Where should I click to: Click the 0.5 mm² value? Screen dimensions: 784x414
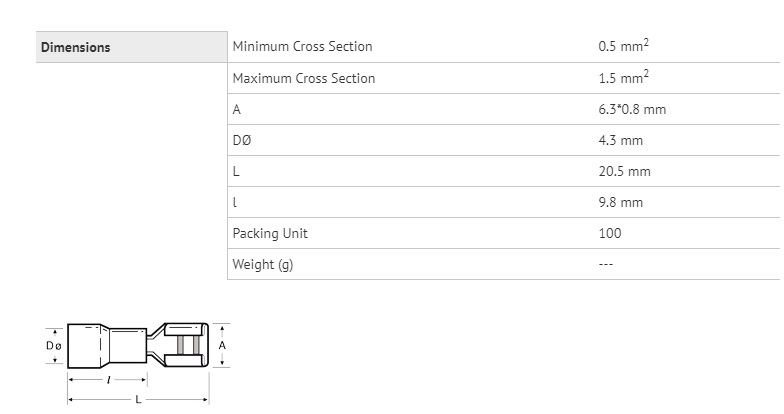624,46
